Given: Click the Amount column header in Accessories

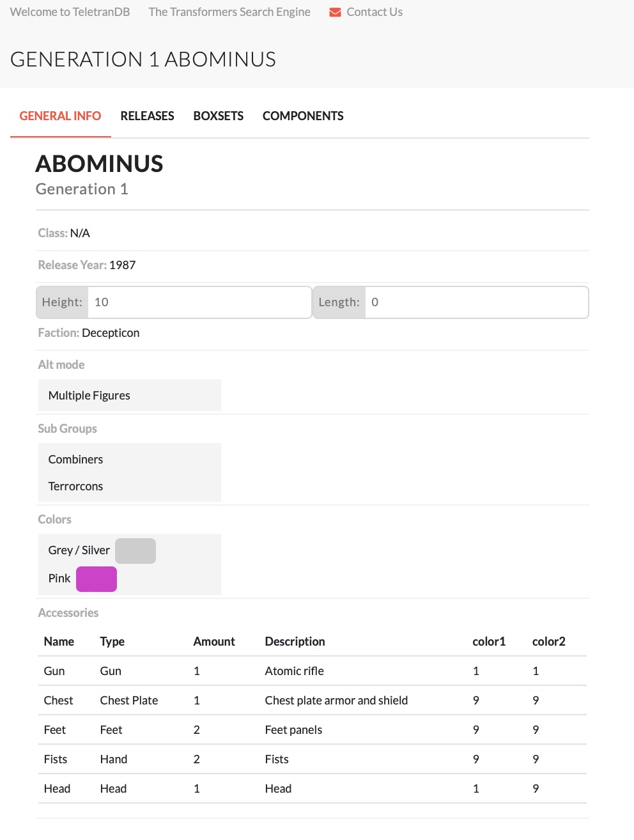Looking at the screenshot, I should click(x=214, y=641).
